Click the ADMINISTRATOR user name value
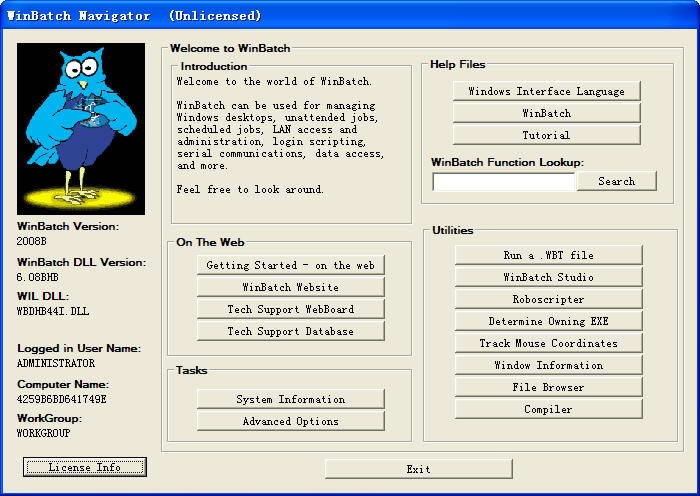The width and height of the screenshot is (700, 496). (x=56, y=363)
